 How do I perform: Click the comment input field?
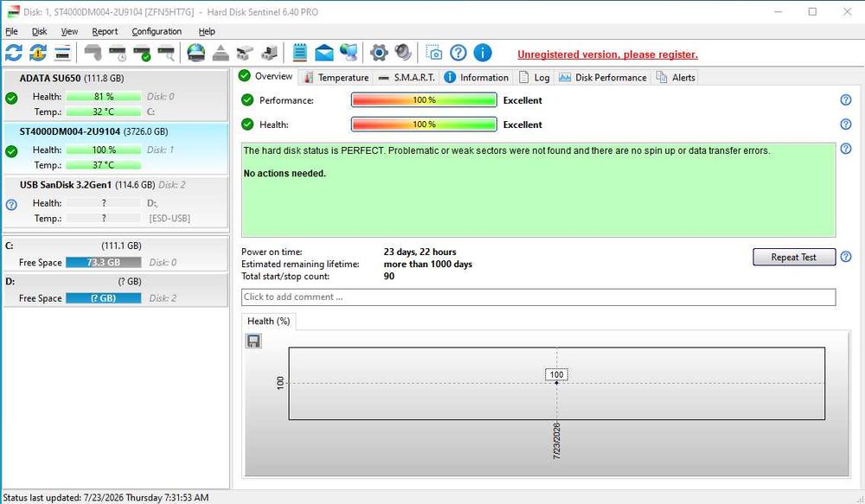coord(538,297)
